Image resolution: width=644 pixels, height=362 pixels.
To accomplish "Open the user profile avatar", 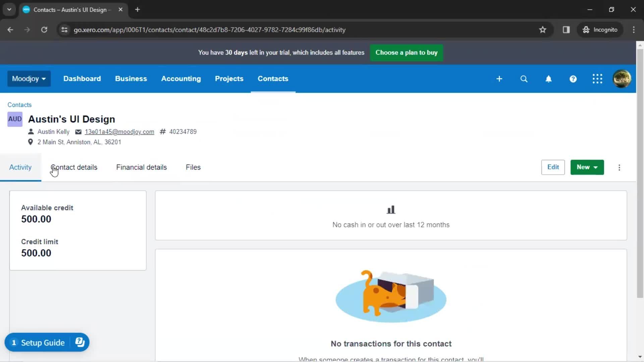I will click(622, 79).
